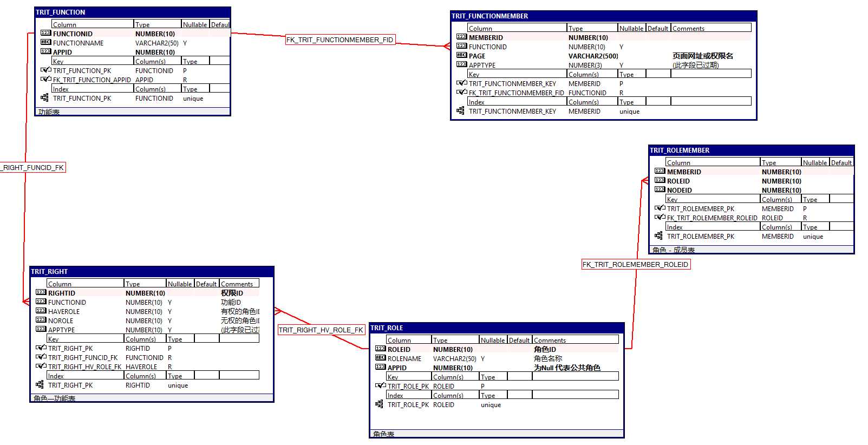The height and width of the screenshot is (445, 868).
Task: Click the NUMBER(3) type of APPTYPE
Action: pyautogui.click(x=585, y=65)
